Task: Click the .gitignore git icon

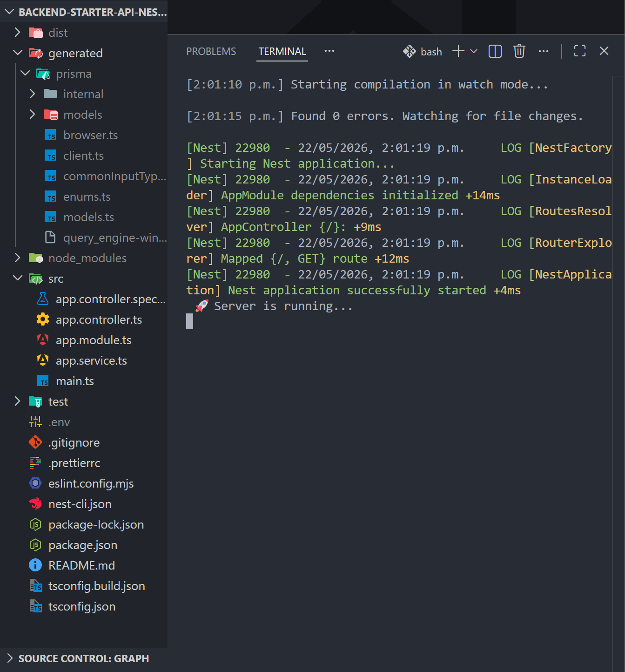Action: click(35, 442)
